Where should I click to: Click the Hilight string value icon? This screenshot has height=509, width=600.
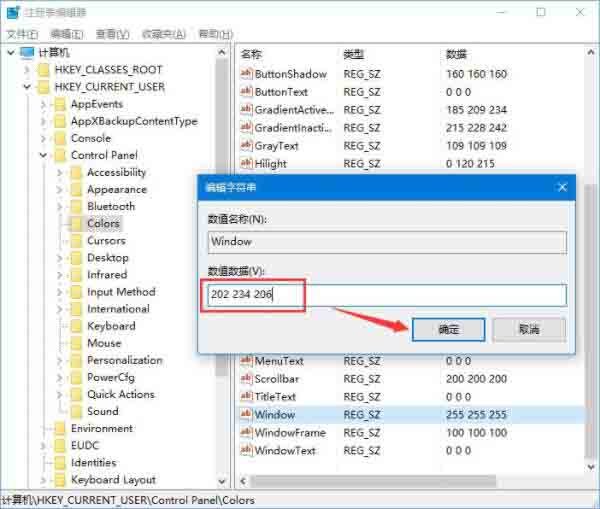coord(246,163)
